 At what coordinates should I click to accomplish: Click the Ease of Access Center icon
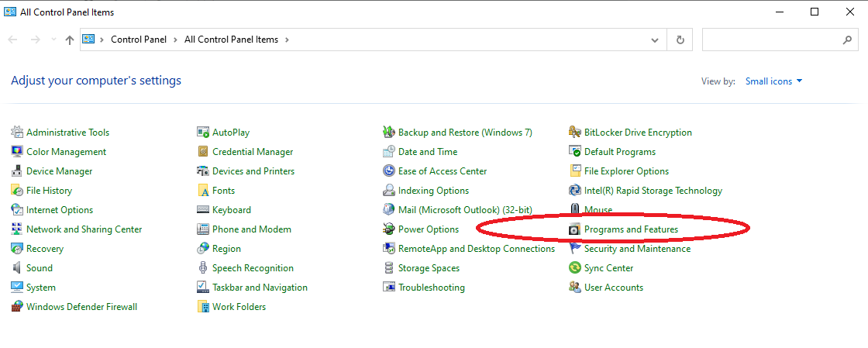(388, 171)
